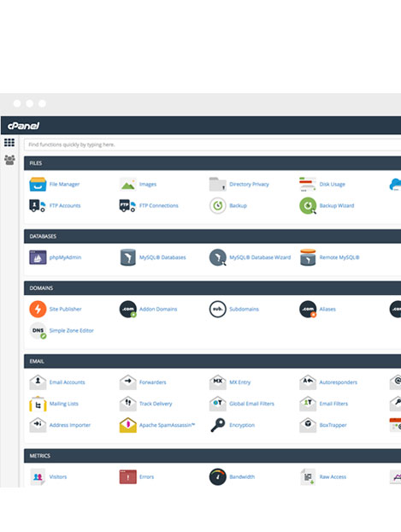Screen dimensions: 401x532
Task: Click the FTP Connections icon
Action: click(x=128, y=205)
